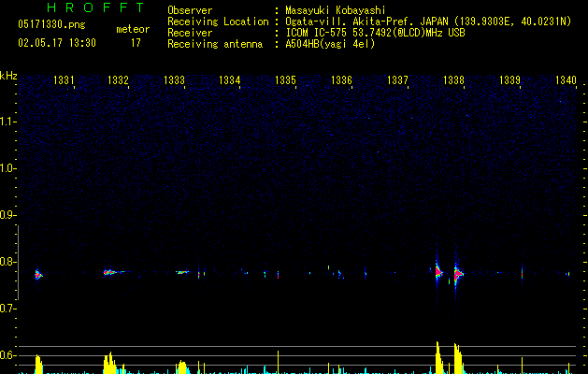588x374 pixels.
Task: Click the 1334 time marker
Action: coord(230,80)
